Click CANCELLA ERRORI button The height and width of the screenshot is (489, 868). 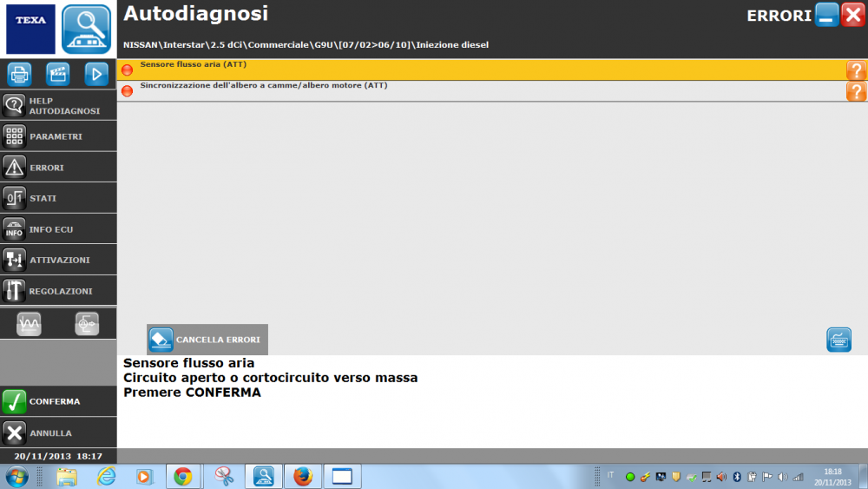pyautogui.click(x=207, y=340)
